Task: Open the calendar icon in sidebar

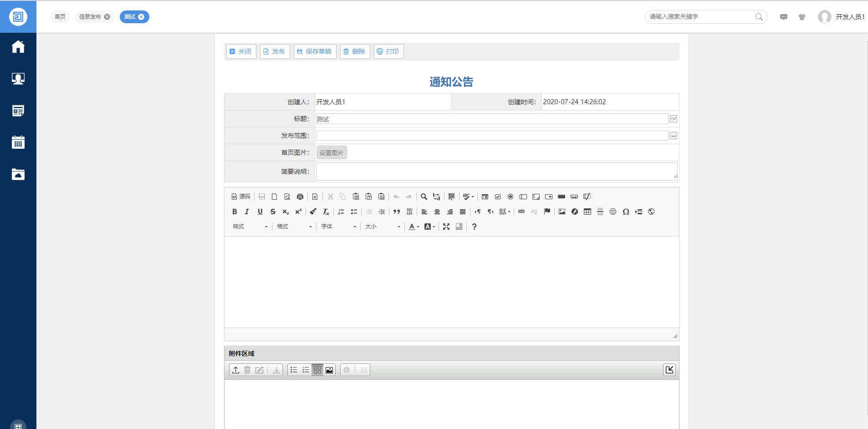Action: click(18, 142)
